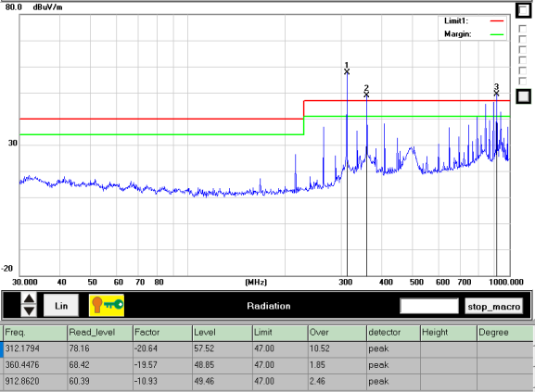Toggle the Lin scale button
Image resolution: width=535 pixels, height=392 pixels.
coord(61,306)
